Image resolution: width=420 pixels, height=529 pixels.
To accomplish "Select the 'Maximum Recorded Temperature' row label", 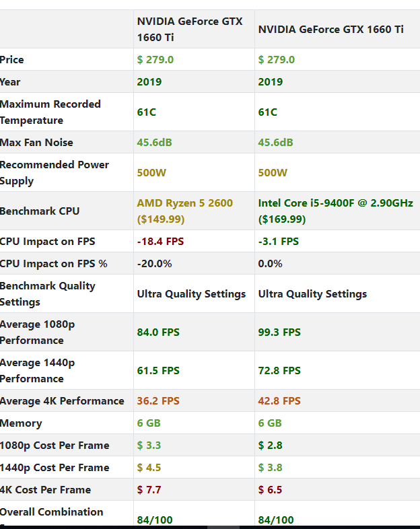I will point(50,112).
